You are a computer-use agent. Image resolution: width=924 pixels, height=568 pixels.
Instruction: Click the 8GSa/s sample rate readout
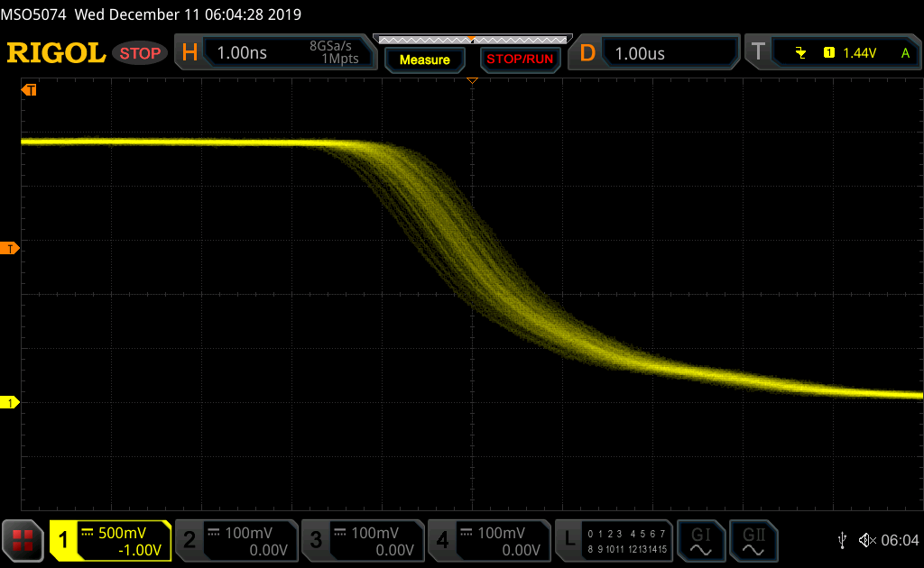click(x=330, y=46)
